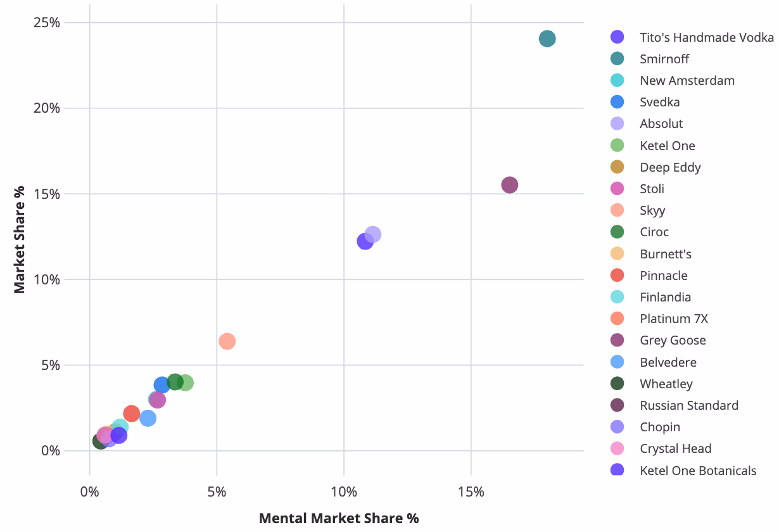Select the salmon-colored Skyy data point

[x=227, y=341]
